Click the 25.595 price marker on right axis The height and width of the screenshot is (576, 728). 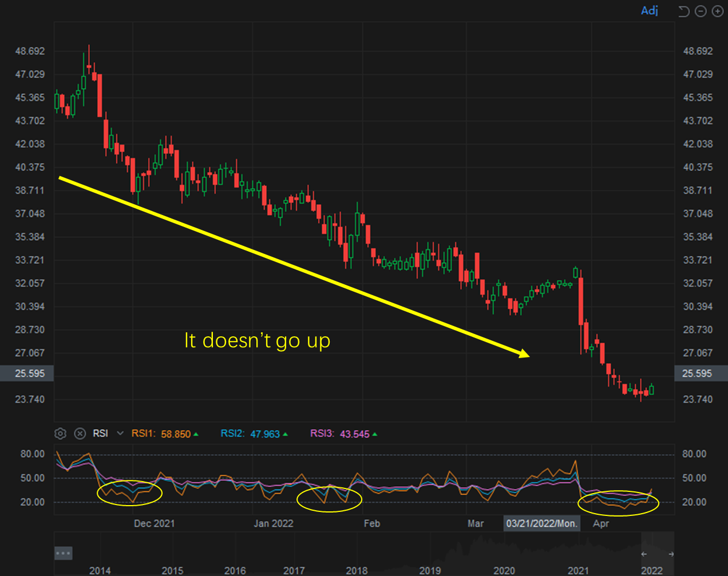697,374
